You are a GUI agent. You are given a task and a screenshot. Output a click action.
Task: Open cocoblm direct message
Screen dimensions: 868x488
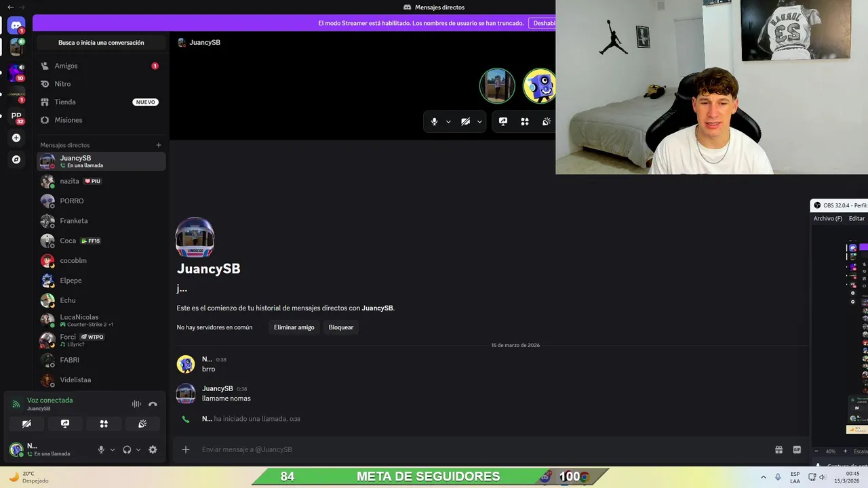point(101,260)
